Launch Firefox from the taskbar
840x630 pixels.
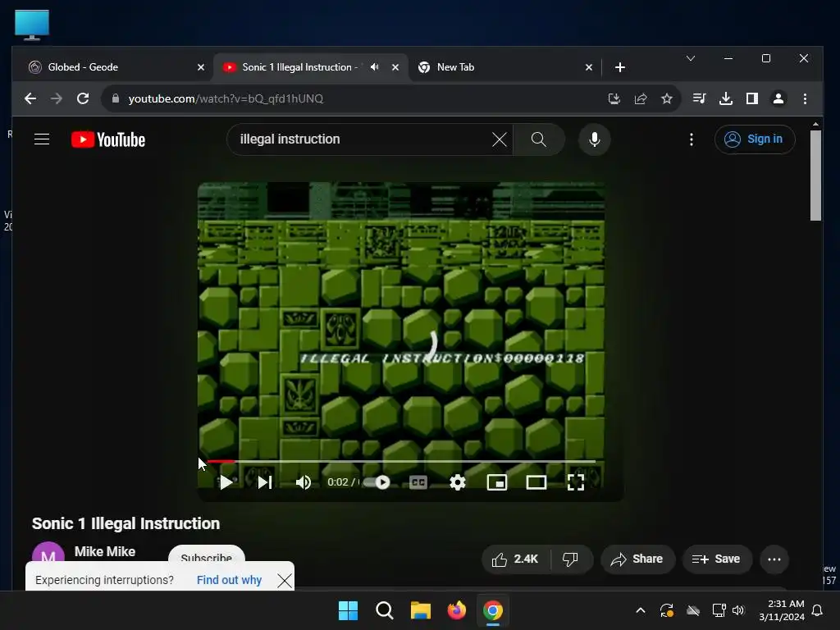click(x=456, y=610)
